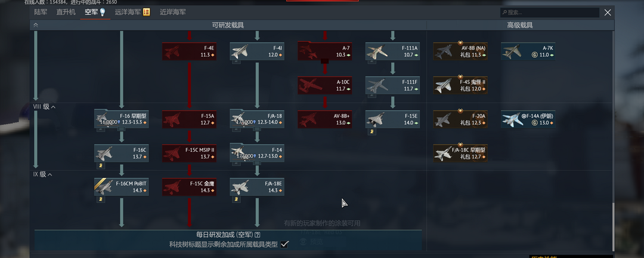Switch to the 陆军 tab

point(41,13)
